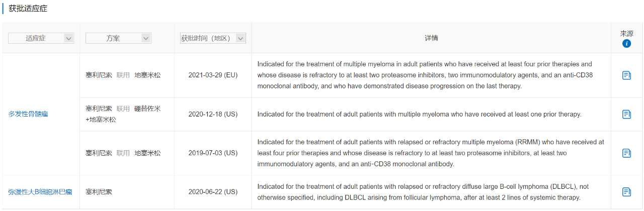Screen dimensions: 644x211
Task: Click the 来源 column header label
Action: coord(626,34)
